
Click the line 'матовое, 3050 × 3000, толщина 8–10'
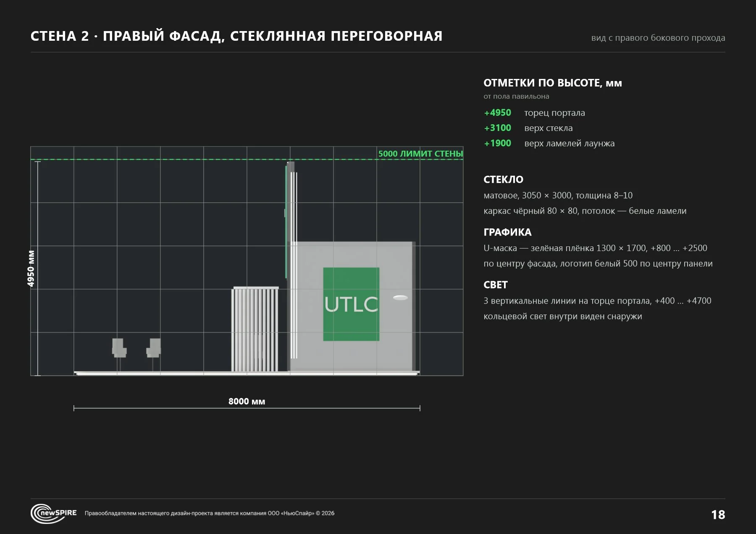pos(558,196)
